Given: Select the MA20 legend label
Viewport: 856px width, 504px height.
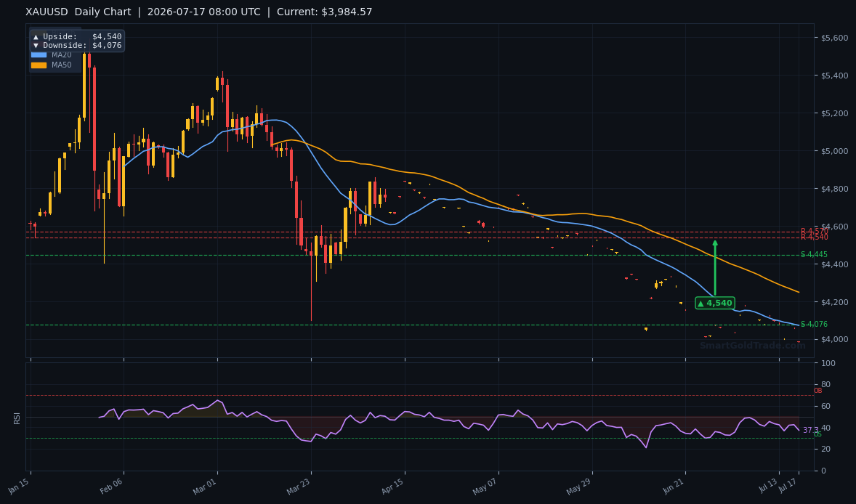Looking at the screenshot, I should 62,55.
